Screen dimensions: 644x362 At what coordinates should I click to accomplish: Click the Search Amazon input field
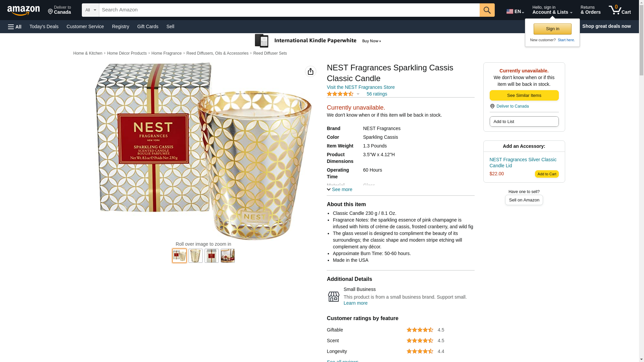point(289,10)
